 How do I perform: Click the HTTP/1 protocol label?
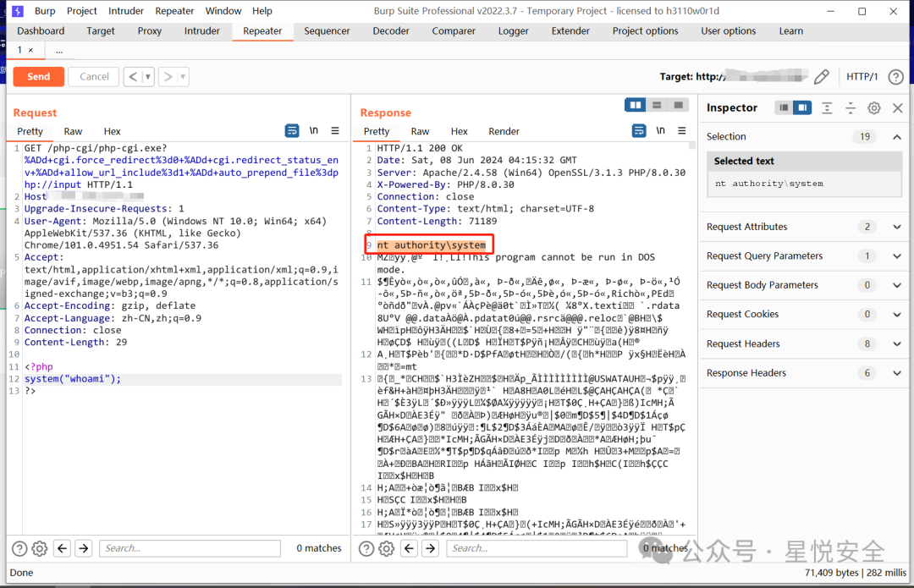pyautogui.click(x=862, y=76)
